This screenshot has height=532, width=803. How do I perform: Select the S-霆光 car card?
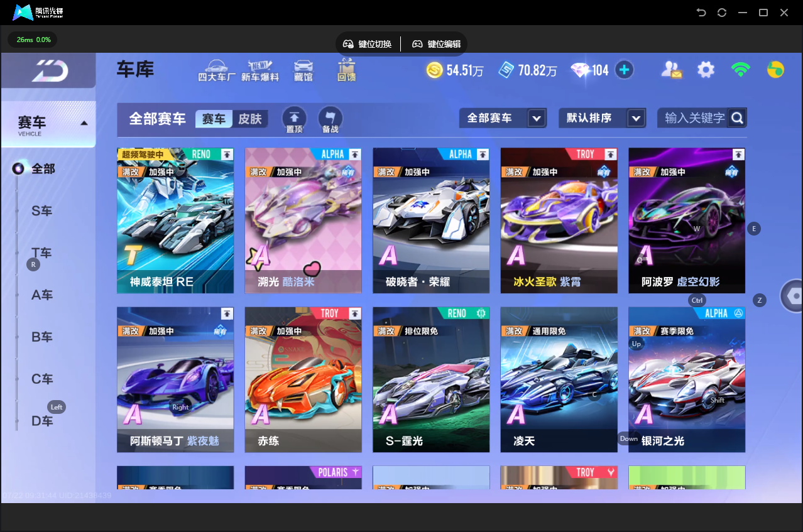(x=431, y=379)
